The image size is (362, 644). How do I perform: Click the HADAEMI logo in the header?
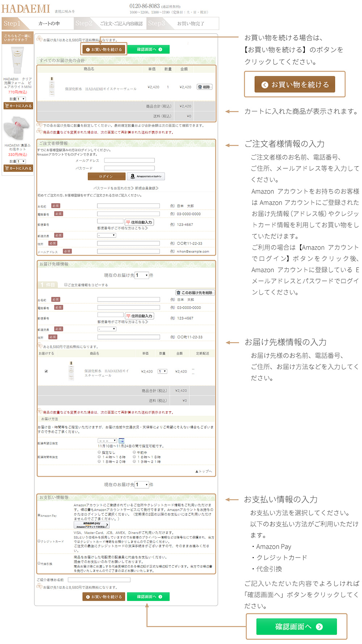(26, 9)
